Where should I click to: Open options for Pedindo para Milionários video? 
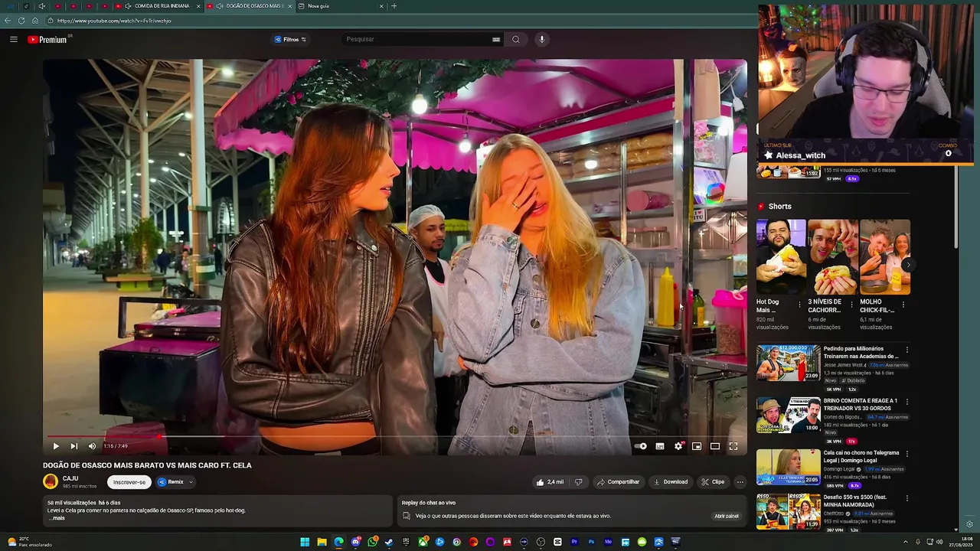click(907, 350)
